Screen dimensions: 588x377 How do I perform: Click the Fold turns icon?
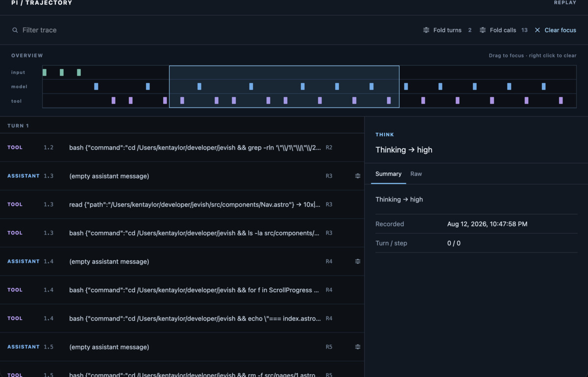tap(426, 30)
